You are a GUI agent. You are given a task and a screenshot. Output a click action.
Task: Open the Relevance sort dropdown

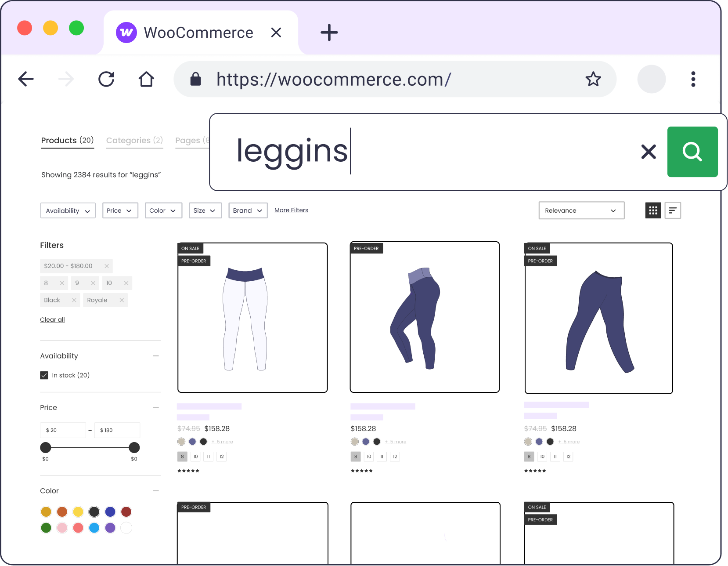(581, 210)
